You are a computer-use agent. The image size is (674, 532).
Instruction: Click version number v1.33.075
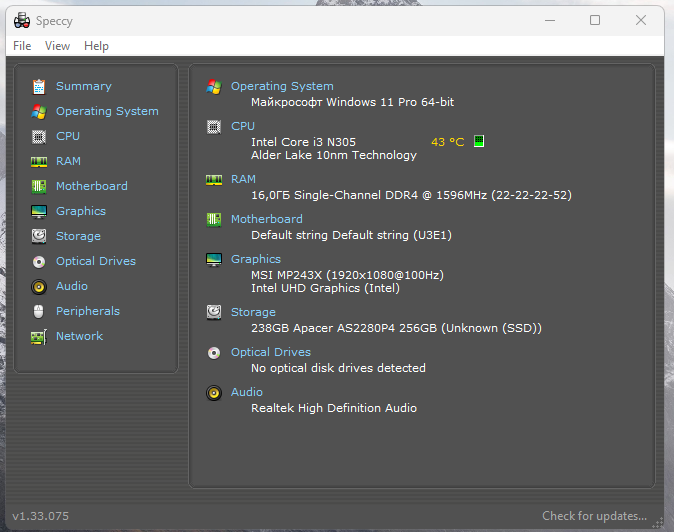tap(40, 516)
